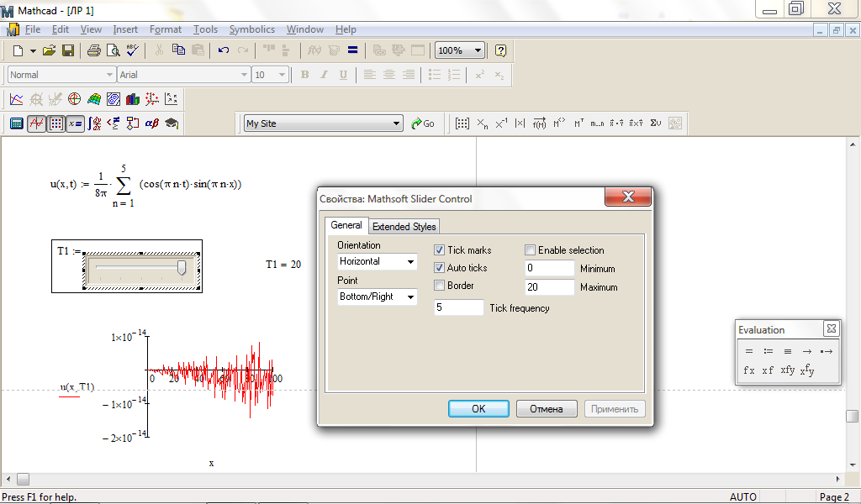Click the determinant |x| icon
Image resolution: width=861 pixels, height=504 pixels.
click(x=520, y=123)
